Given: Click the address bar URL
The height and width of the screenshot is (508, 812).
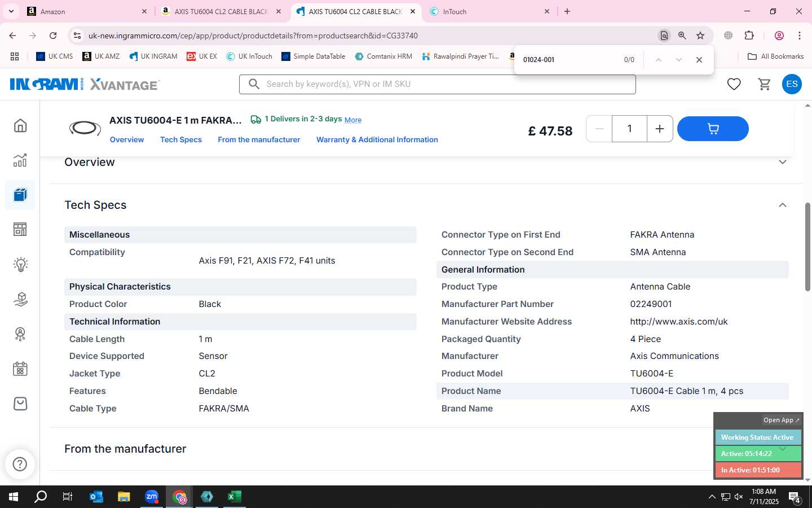Looking at the screenshot, I should point(253,36).
